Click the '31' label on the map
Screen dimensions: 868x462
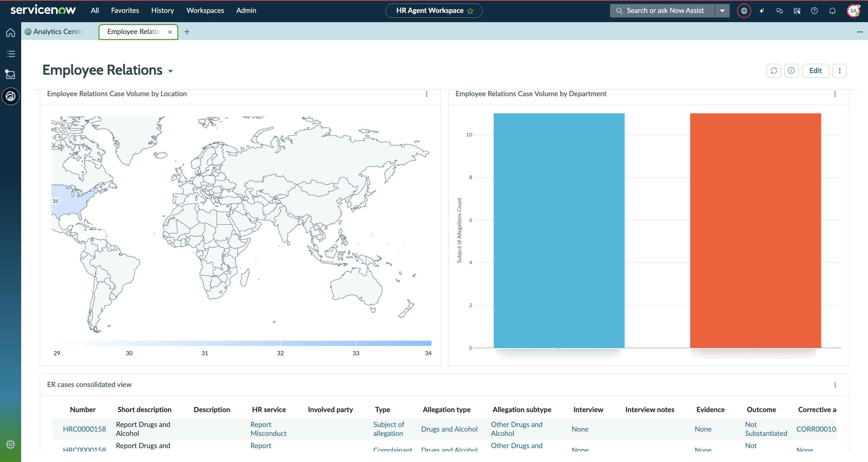click(x=55, y=201)
